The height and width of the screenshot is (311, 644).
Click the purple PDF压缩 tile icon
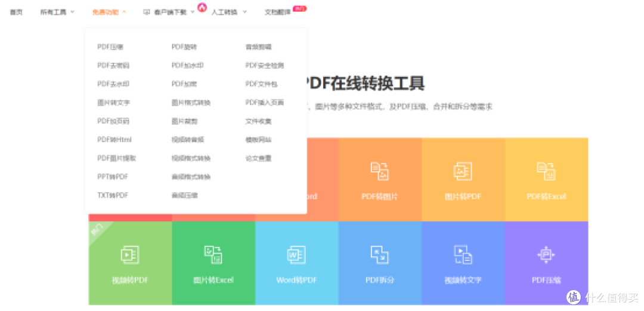pyautogui.click(x=546, y=255)
